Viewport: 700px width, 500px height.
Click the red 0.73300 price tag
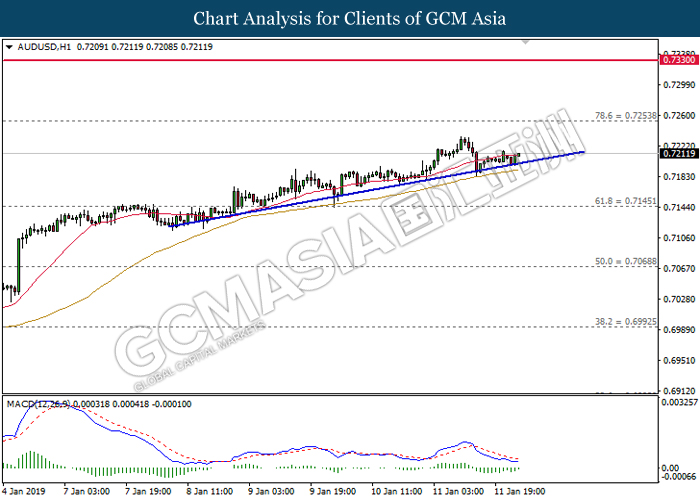(x=676, y=60)
